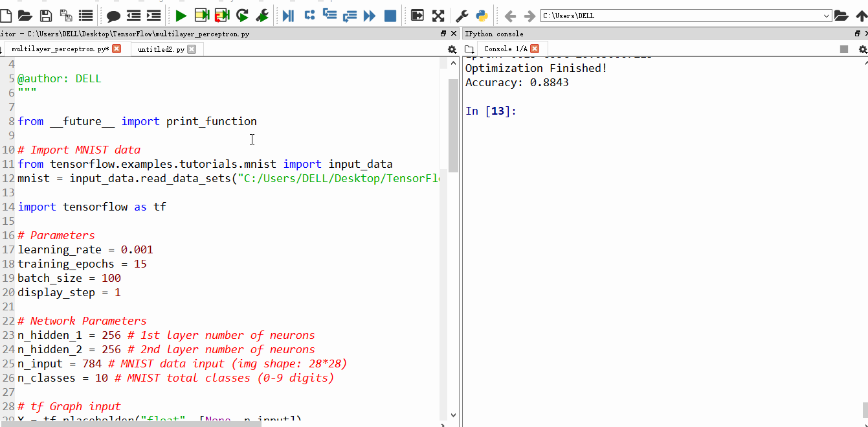Debug: step out and return
The height and width of the screenshot is (427, 868).
(350, 16)
